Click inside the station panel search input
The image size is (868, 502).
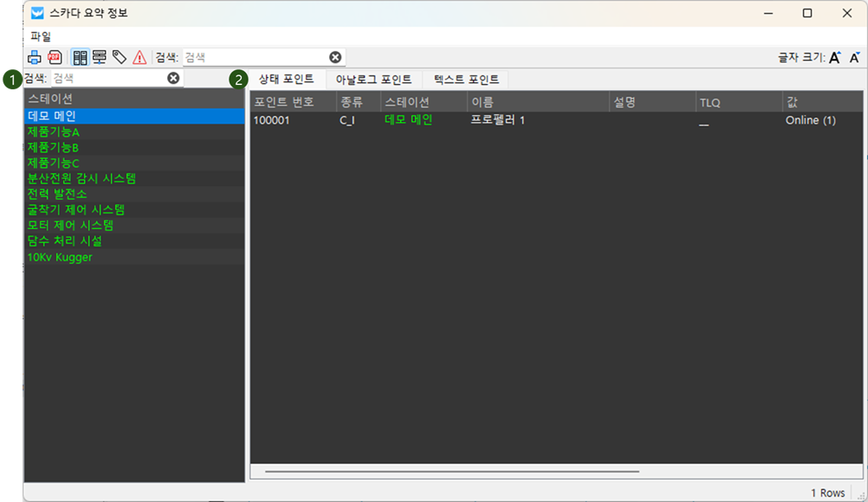(x=107, y=78)
